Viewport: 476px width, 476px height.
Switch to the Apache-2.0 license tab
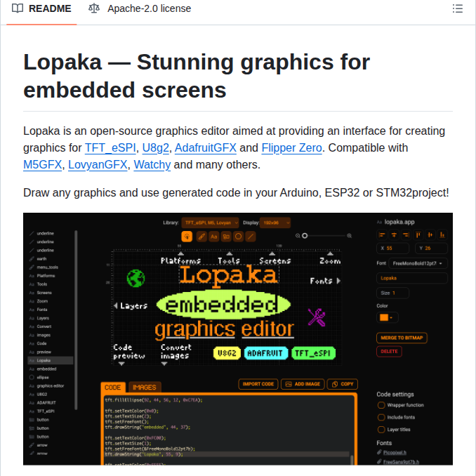140,9
